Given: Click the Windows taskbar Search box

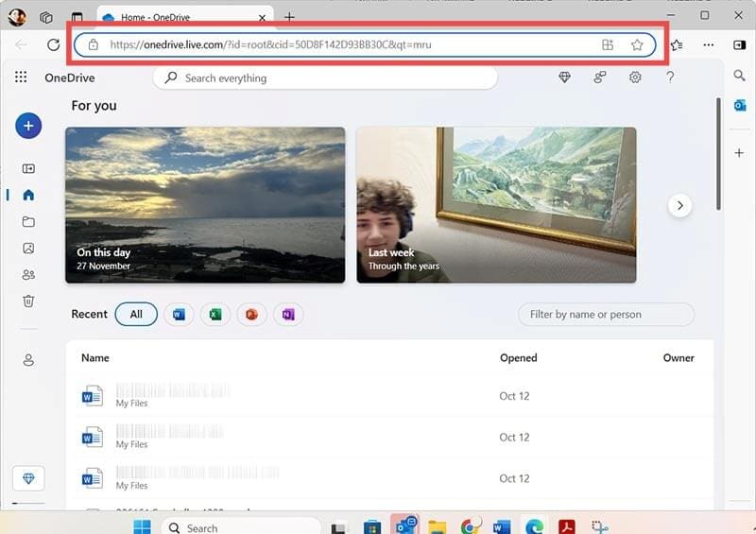Looking at the screenshot, I should coord(241,527).
